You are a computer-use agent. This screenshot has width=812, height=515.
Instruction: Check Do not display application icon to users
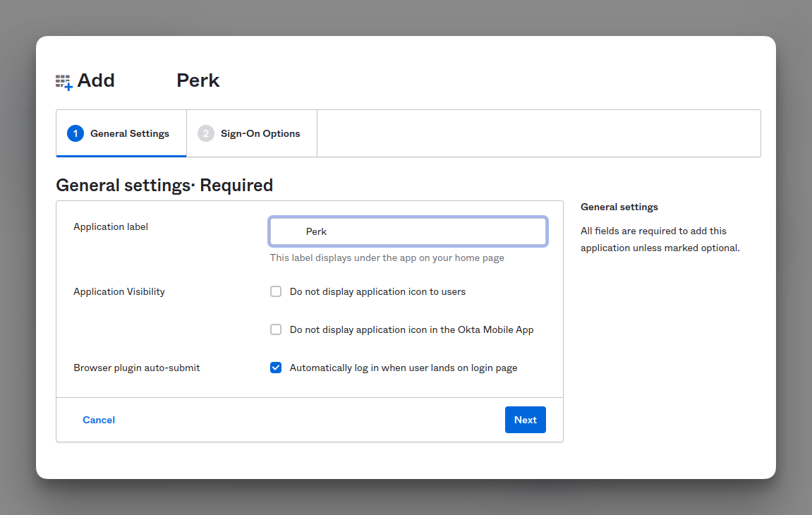(276, 291)
